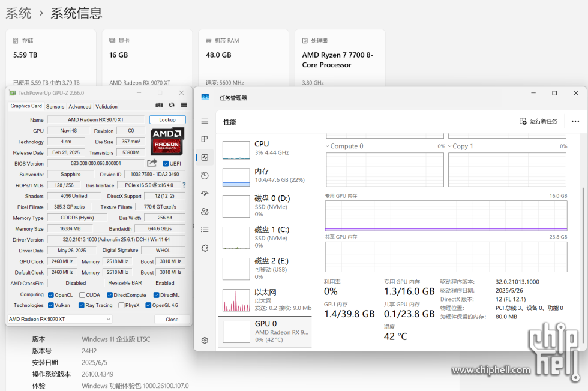588x391 pixels.
Task: Click the Compute 0 engine graph
Action: coord(385,170)
